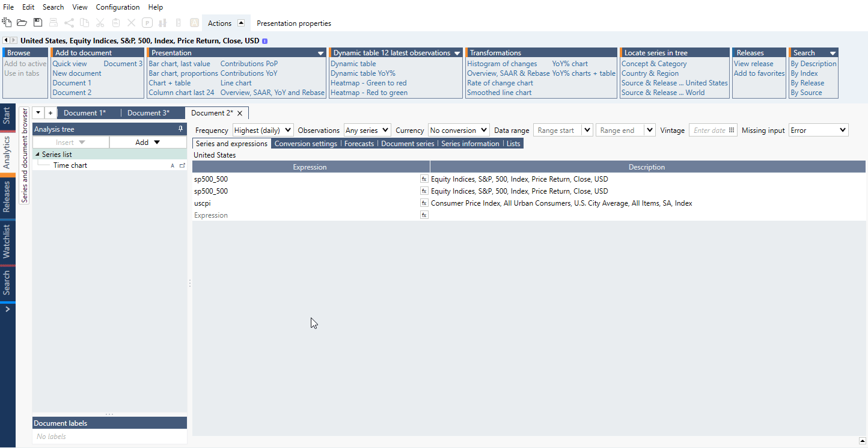Click the Quick view link
Screen dimensions: 868x448
pos(70,64)
